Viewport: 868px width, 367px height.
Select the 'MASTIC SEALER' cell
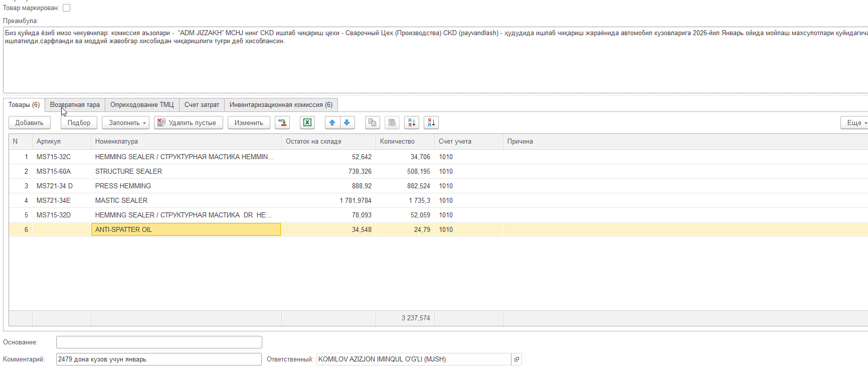[x=186, y=201]
